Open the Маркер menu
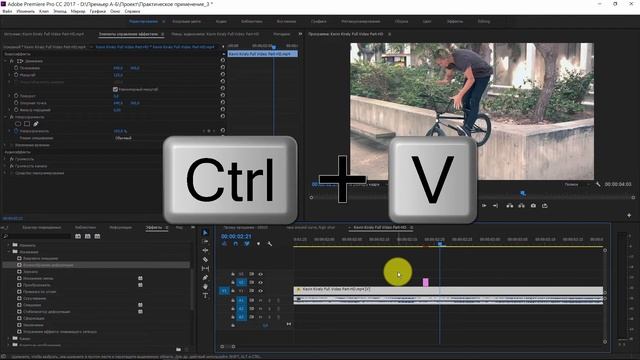The height and width of the screenshot is (360, 640). pos(78,11)
